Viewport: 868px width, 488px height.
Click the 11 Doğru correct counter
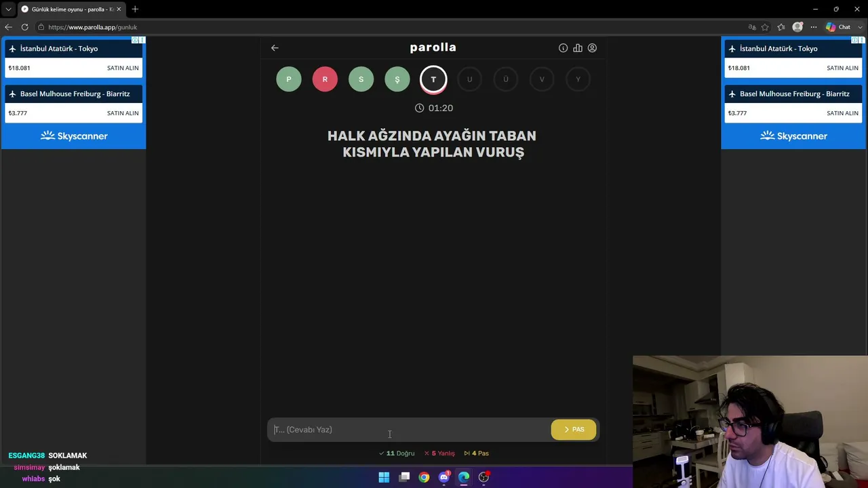tap(397, 453)
